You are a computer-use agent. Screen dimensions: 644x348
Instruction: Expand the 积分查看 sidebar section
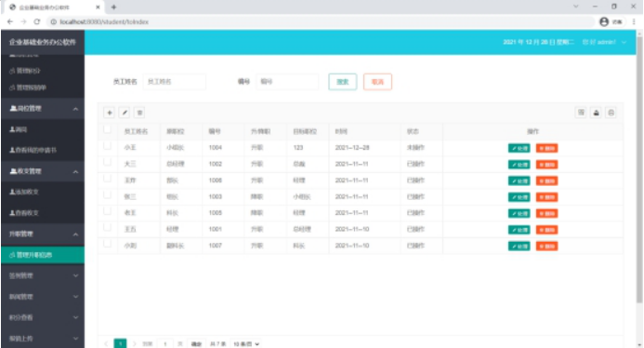[43, 317]
